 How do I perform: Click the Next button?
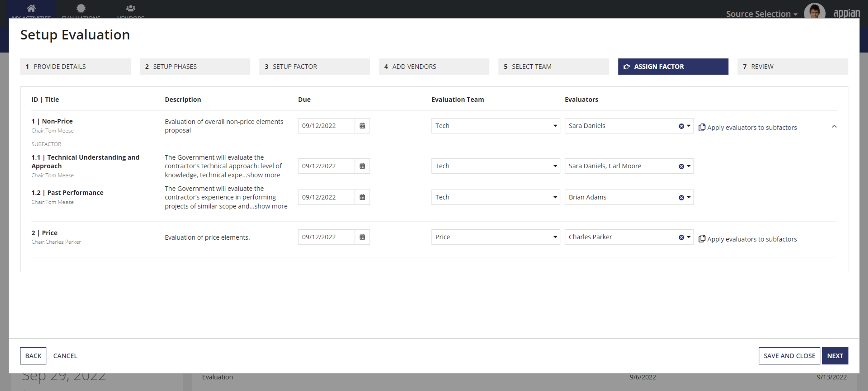tap(835, 356)
